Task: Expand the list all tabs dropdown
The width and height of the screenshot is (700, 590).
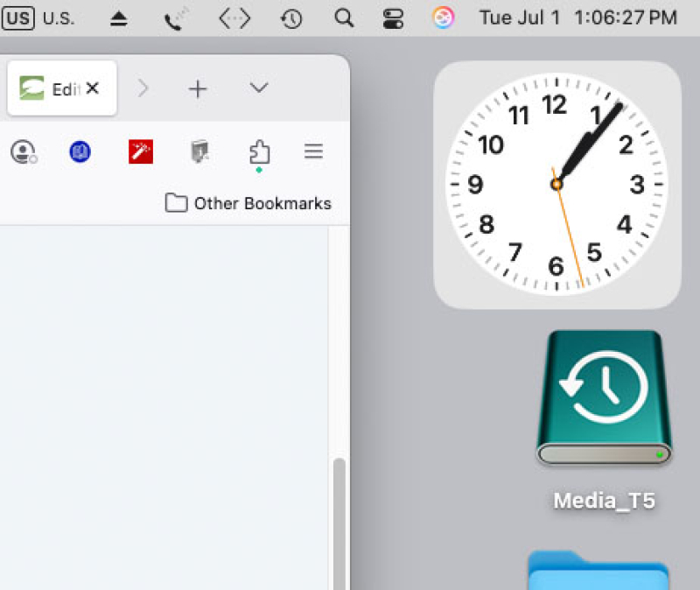Action: (258, 88)
